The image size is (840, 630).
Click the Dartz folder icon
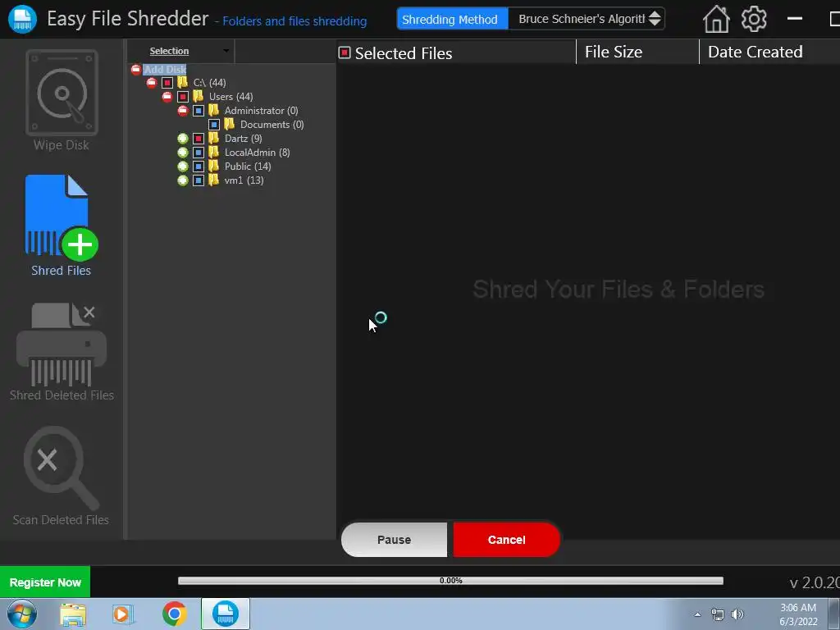click(214, 138)
